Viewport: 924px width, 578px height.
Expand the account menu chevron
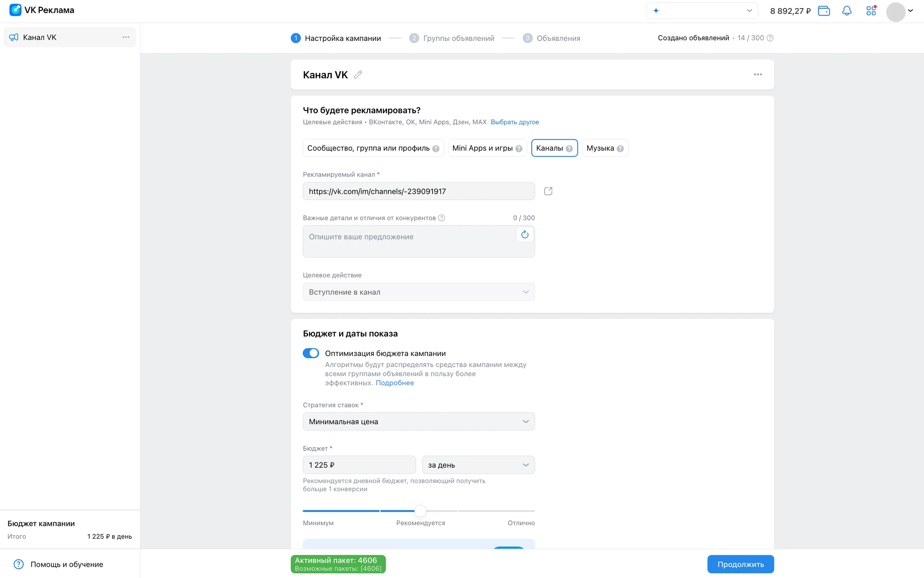(x=911, y=11)
